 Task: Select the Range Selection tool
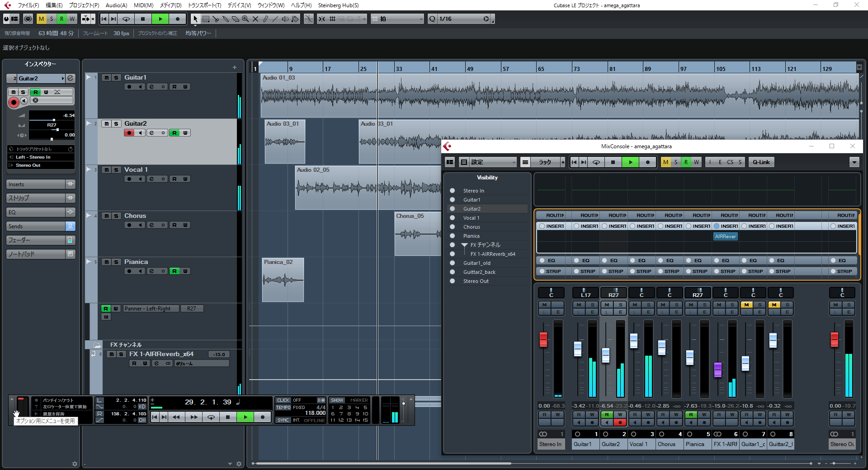click(206, 19)
